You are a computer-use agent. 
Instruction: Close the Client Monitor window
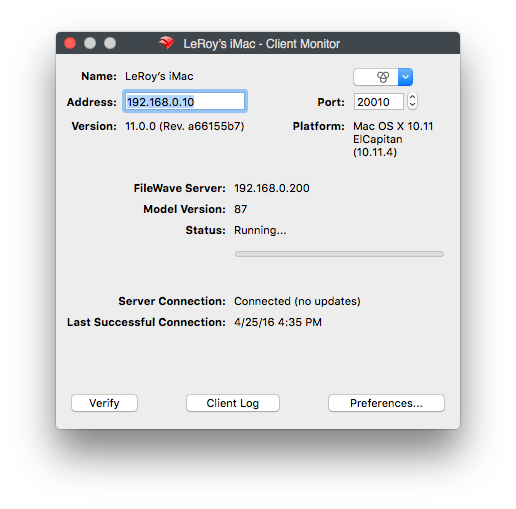[70, 43]
